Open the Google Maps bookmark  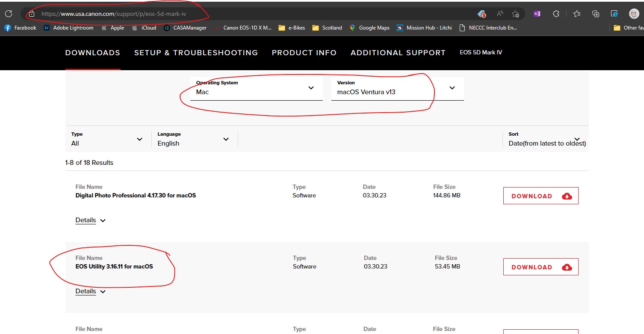point(369,28)
